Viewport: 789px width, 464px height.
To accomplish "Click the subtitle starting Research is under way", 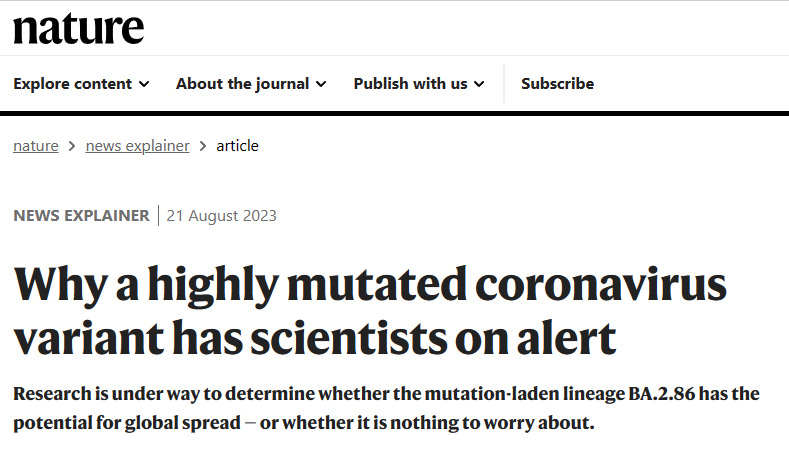I will click(x=386, y=408).
